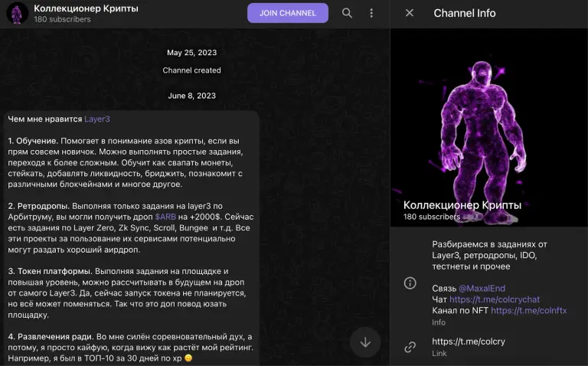The image size is (588, 366).
Task: Jump to latest with the down-arrow button
Action: pyautogui.click(x=365, y=342)
